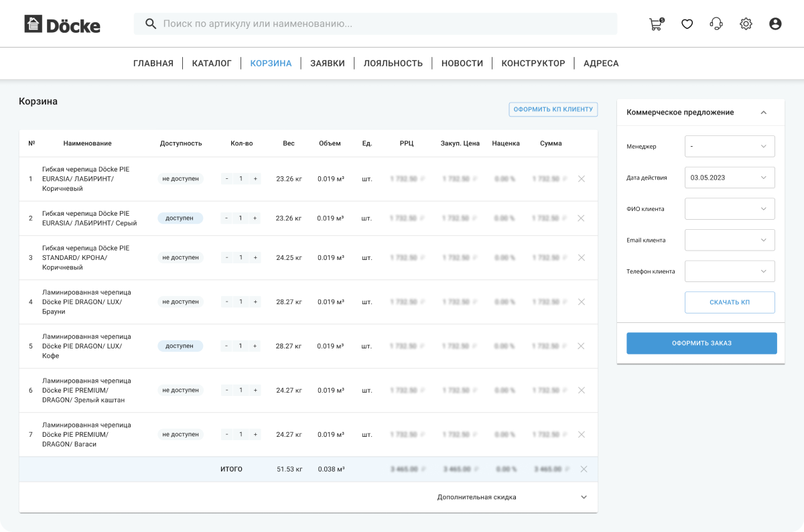This screenshot has width=804, height=532.
Task: Click the Döcke logo
Action: (x=62, y=25)
